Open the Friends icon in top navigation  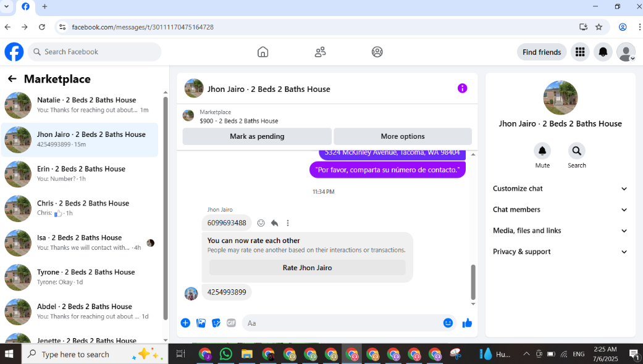click(x=321, y=52)
